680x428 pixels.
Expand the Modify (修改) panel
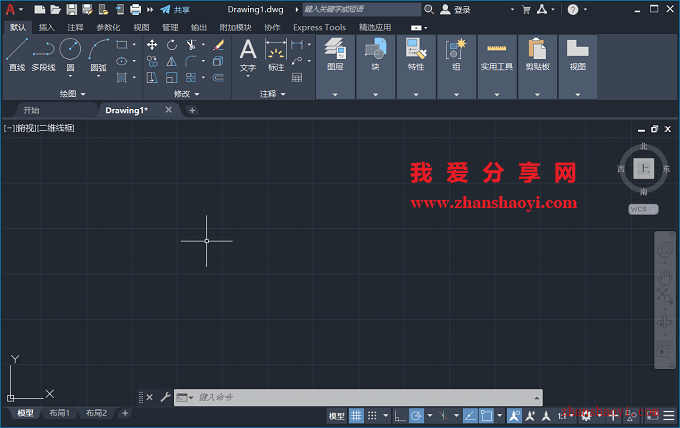pyautogui.click(x=186, y=94)
